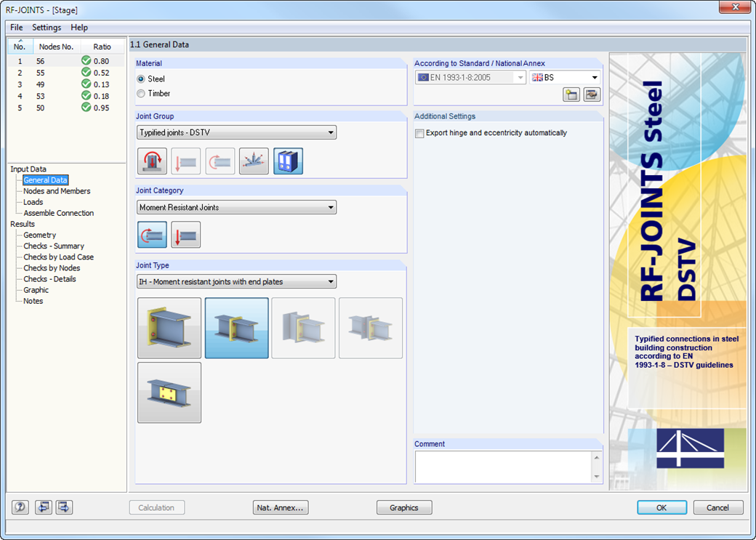Select the Timber material radio button

click(x=142, y=94)
